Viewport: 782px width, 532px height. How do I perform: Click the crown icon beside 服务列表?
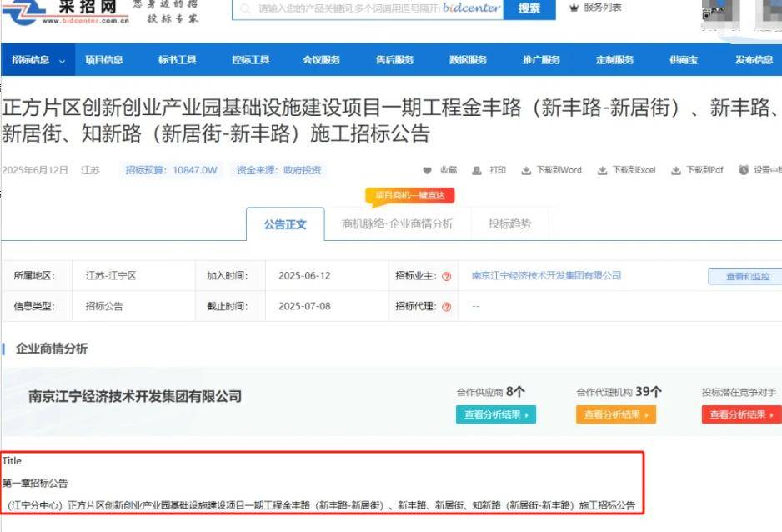(x=574, y=8)
